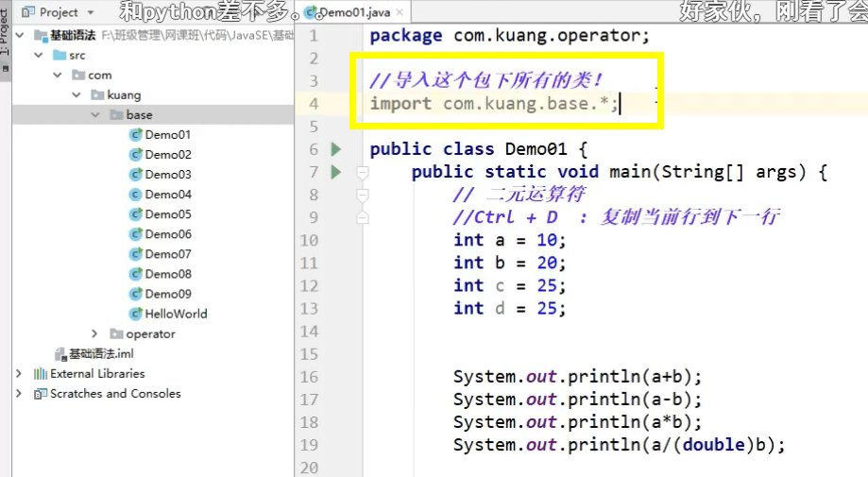Click the //Ctrl + D comment line
The height and width of the screenshot is (477, 868).
pos(616,217)
